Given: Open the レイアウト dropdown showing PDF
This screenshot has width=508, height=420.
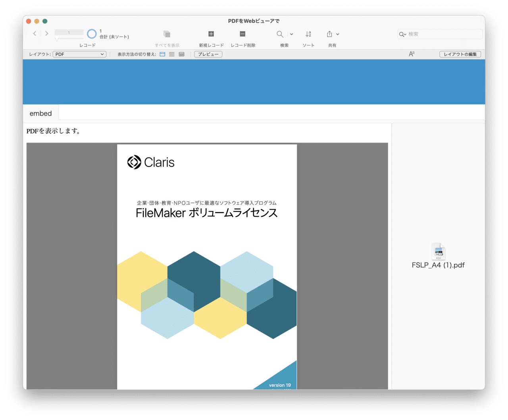Looking at the screenshot, I should [x=79, y=54].
